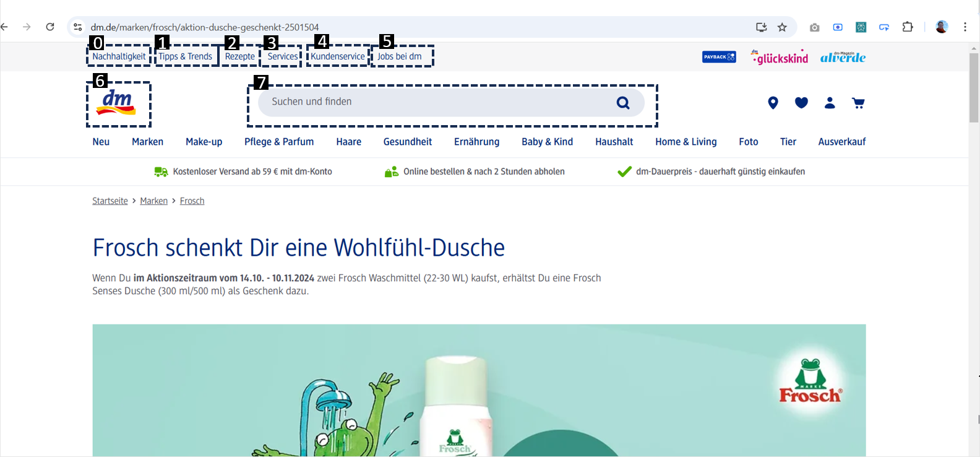Image resolution: width=980 pixels, height=457 pixels.
Task: Go to Startseite breadcrumb
Action: coord(110,201)
